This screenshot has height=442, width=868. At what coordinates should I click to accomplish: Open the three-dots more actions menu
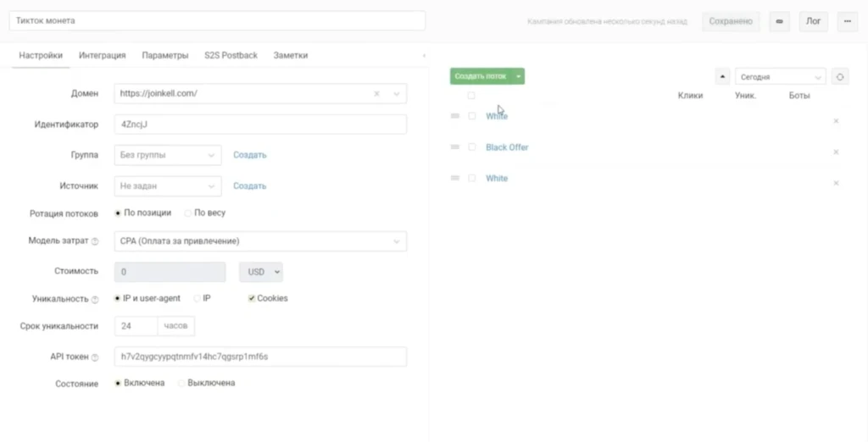pyautogui.click(x=847, y=21)
